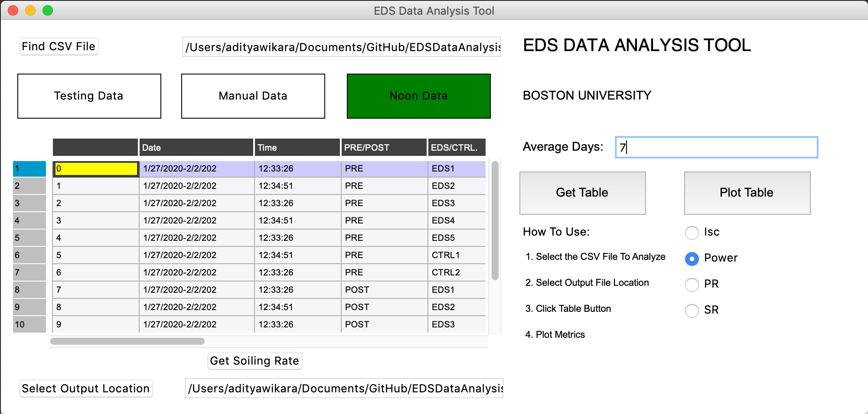The width and height of the screenshot is (868, 414).
Task: Choose Select Output Location
Action: pos(86,388)
